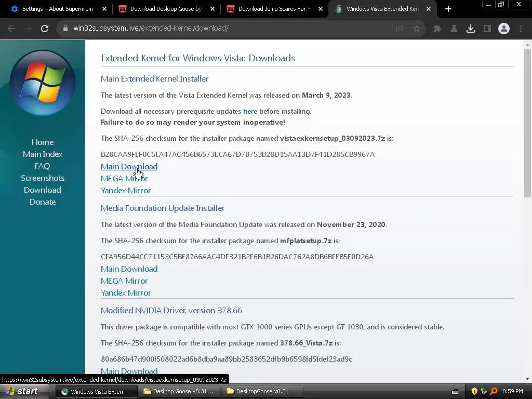Close the Download Jump Scares tab
532x399 pixels.
(x=321, y=9)
